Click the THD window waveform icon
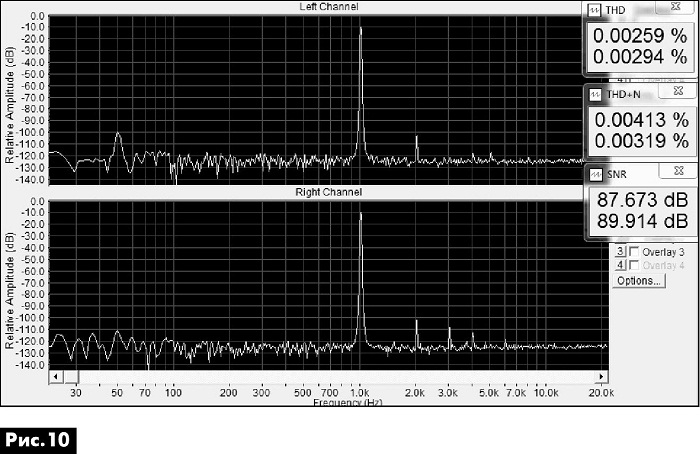 [x=595, y=10]
